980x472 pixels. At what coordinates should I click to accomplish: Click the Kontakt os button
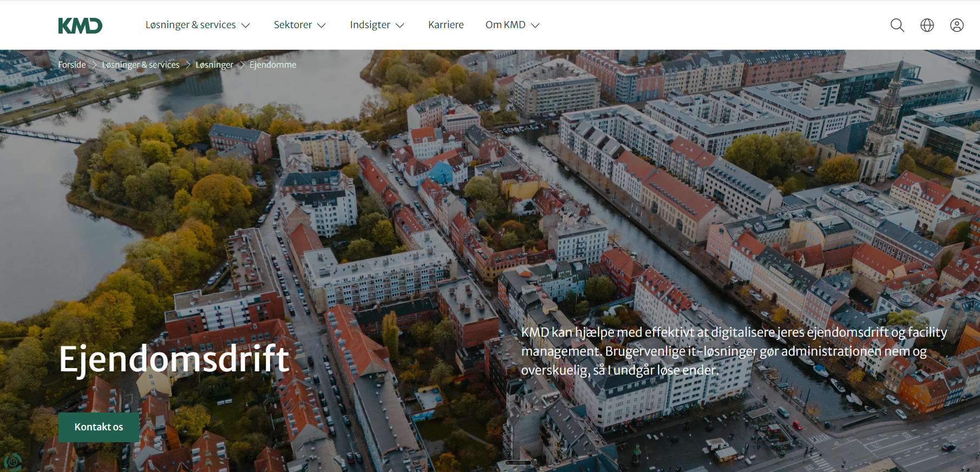pyautogui.click(x=99, y=427)
